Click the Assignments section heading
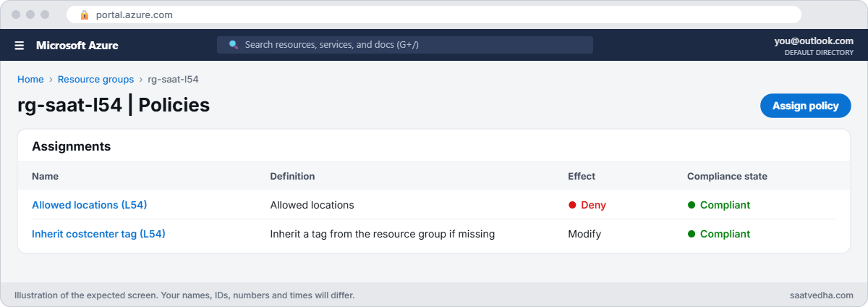 tap(71, 146)
